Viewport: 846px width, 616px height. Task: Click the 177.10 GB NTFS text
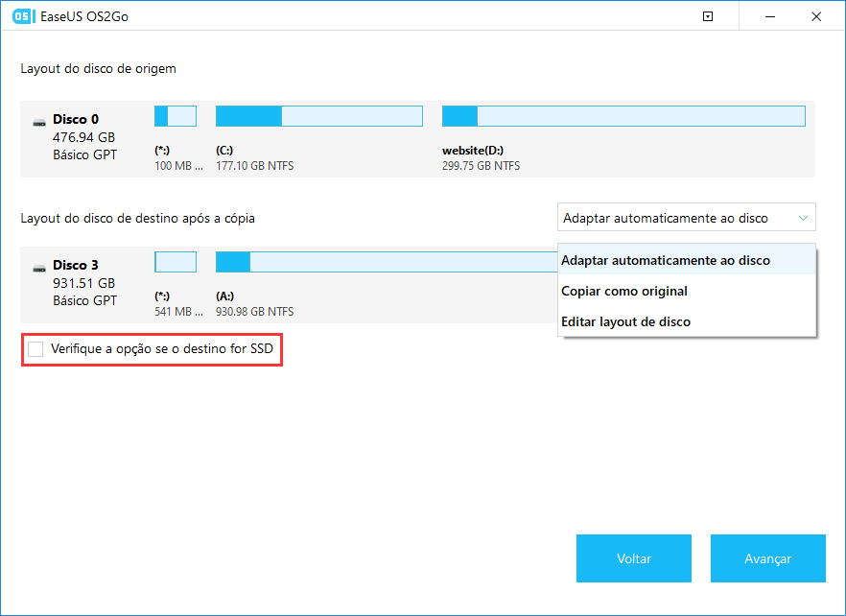coord(255,166)
